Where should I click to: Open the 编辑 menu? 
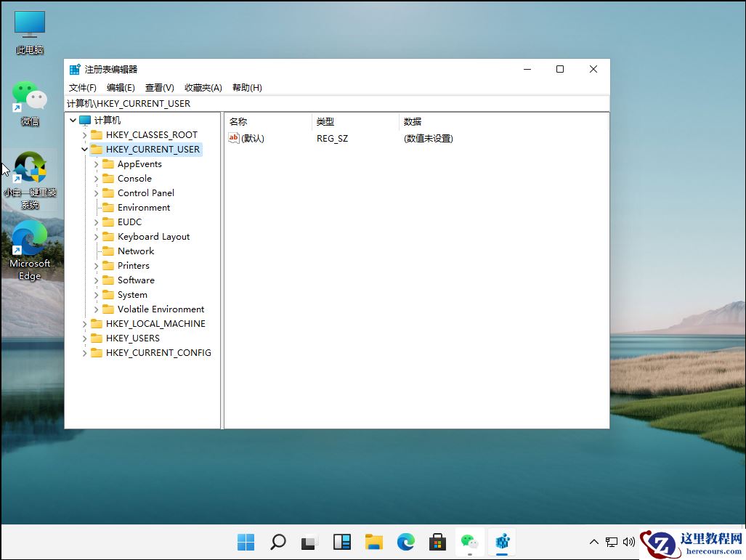coord(121,87)
